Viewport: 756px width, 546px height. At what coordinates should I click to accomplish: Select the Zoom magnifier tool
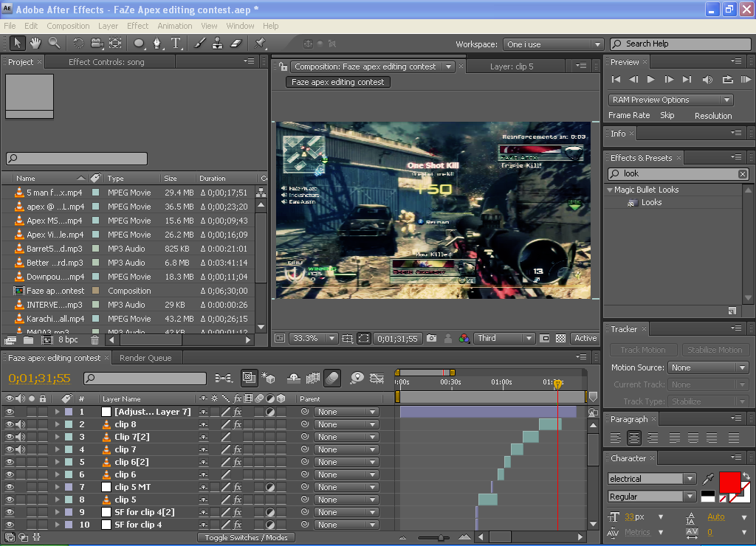click(x=54, y=44)
